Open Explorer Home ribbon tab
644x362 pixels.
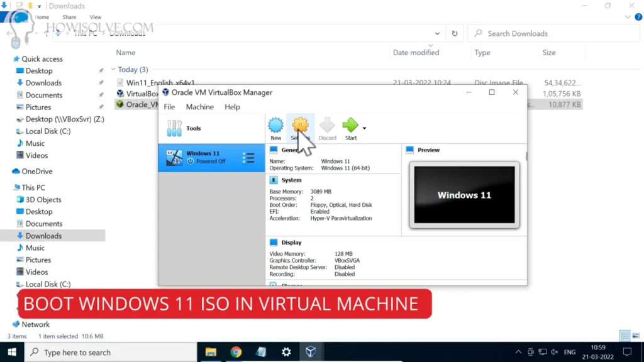(x=42, y=17)
